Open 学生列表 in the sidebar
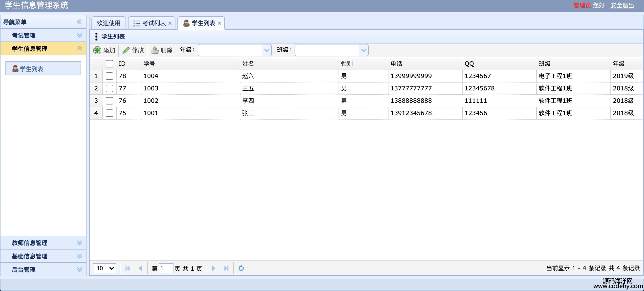 [31, 69]
